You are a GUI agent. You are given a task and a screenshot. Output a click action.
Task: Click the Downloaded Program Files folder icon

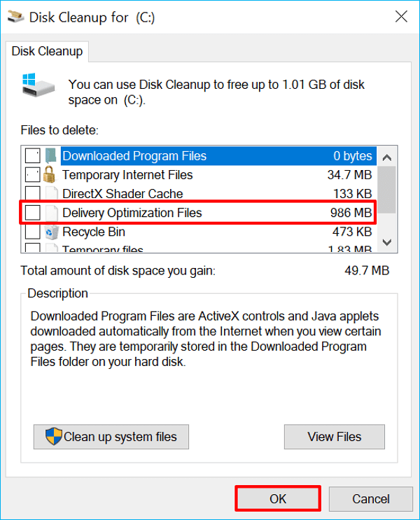[51, 156]
